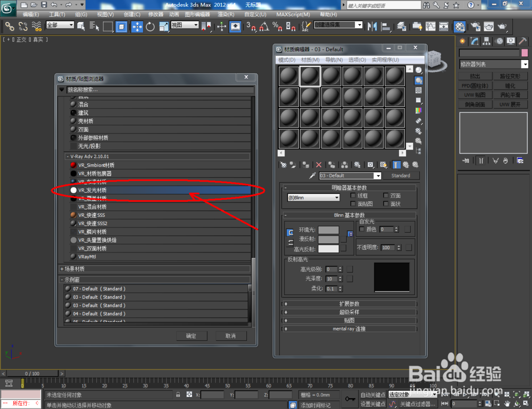Open the 渲染(R) menu

coord(226,14)
